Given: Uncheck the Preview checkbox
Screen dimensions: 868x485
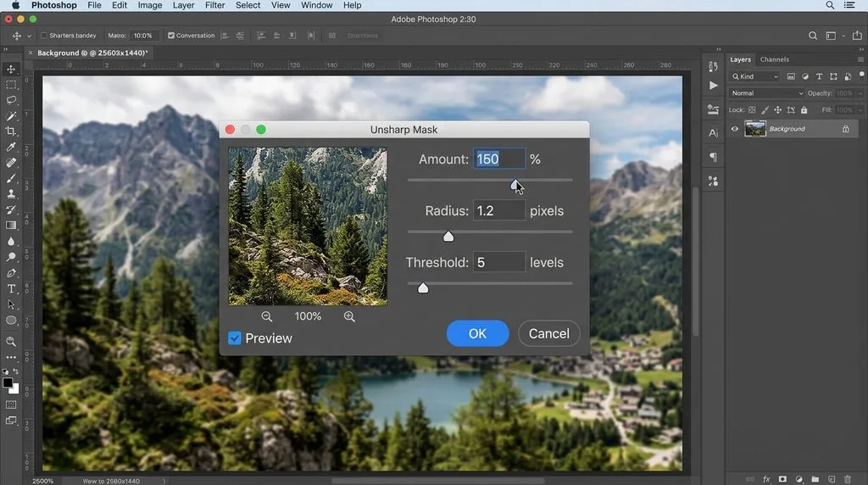Looking at the screenshot, I should coord(235,338).
